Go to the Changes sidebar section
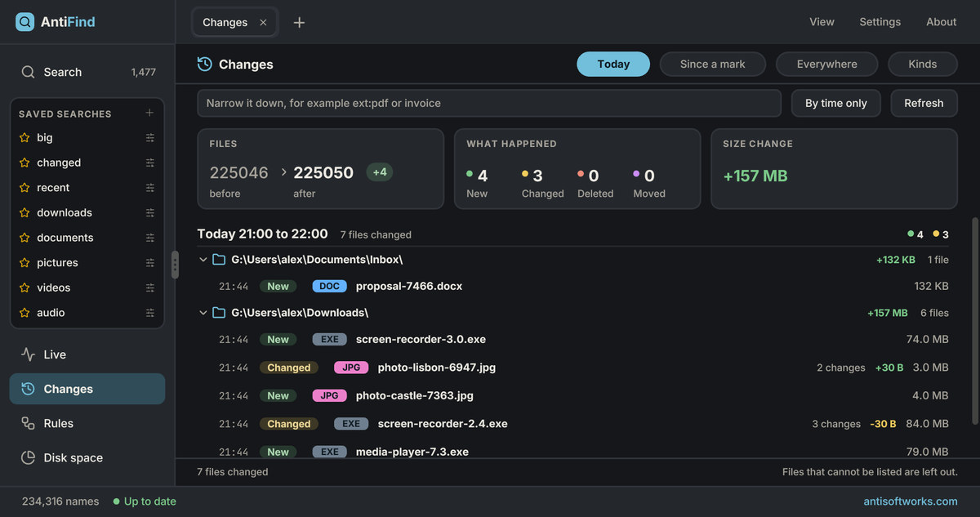 (87, 389)
